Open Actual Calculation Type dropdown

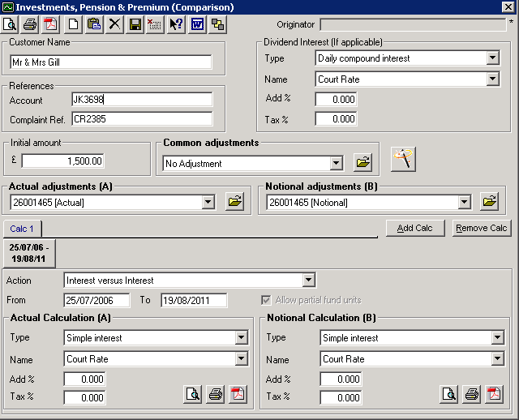[242, 337]
